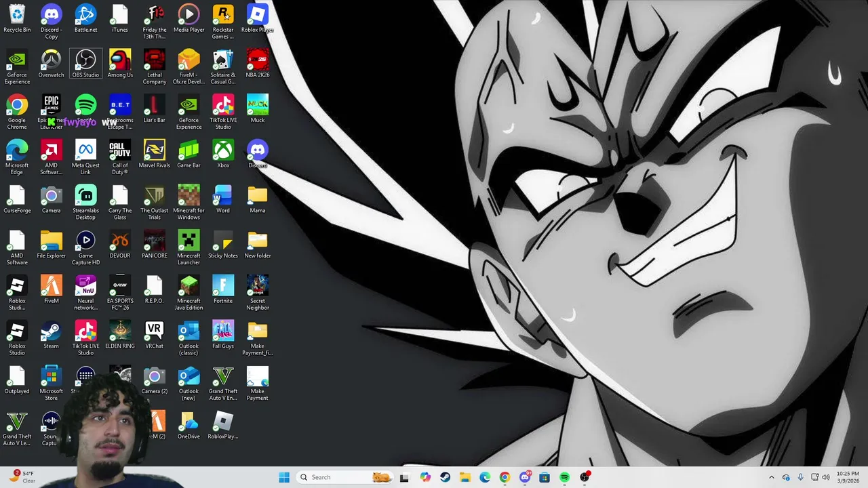Open the Recycle Bin desktop icon
Viewport: 868px width, 488px height.
coord(17,19)
